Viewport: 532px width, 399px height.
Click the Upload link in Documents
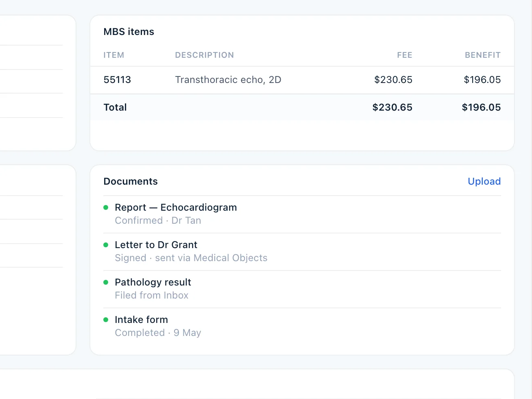point(484,181)
